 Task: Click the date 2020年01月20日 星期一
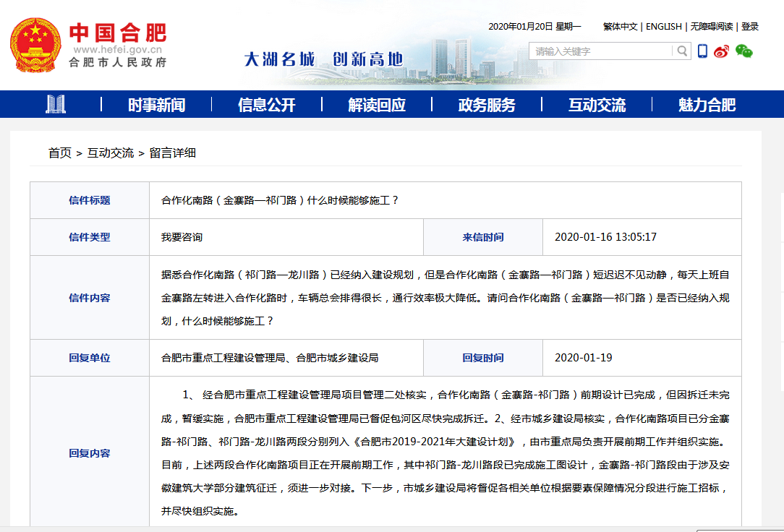(x=534, y=27)
